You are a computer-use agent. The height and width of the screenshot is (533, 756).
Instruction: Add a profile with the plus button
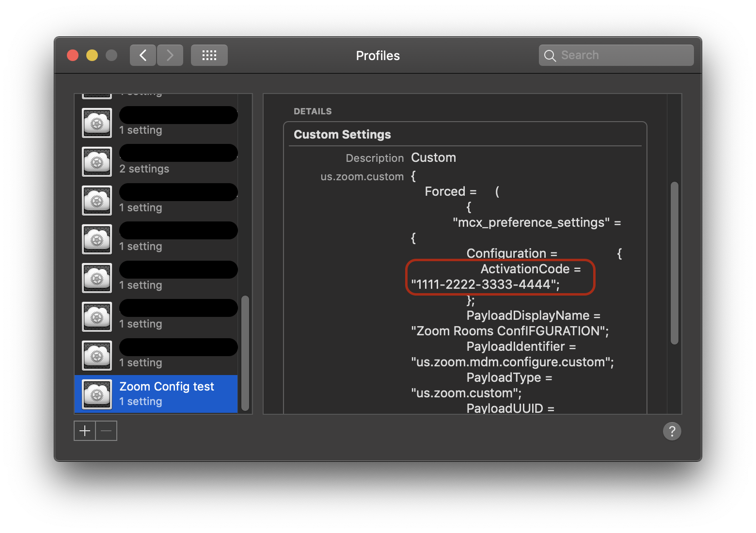[x=85, y=431]
